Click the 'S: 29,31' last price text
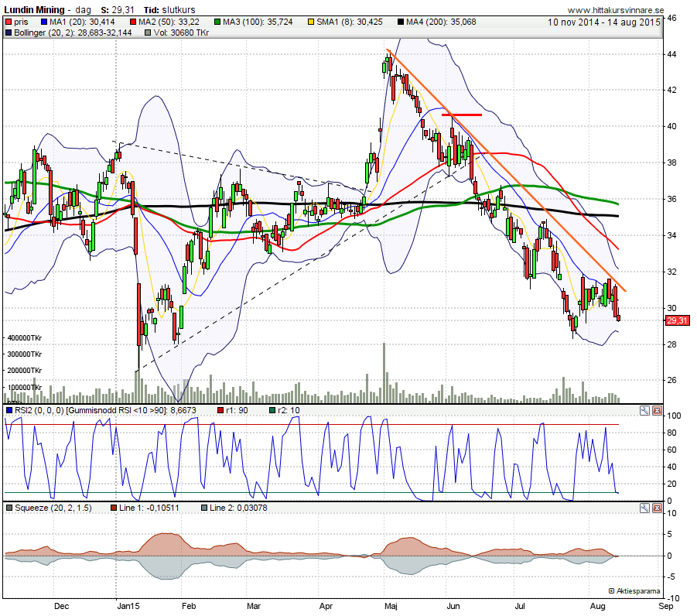 (118, 10)
